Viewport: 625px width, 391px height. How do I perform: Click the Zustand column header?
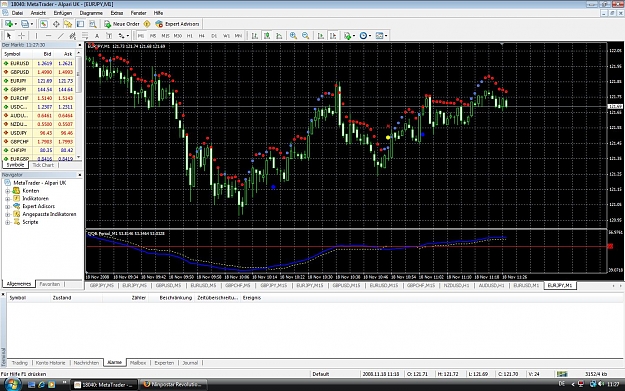coord(62,298)
